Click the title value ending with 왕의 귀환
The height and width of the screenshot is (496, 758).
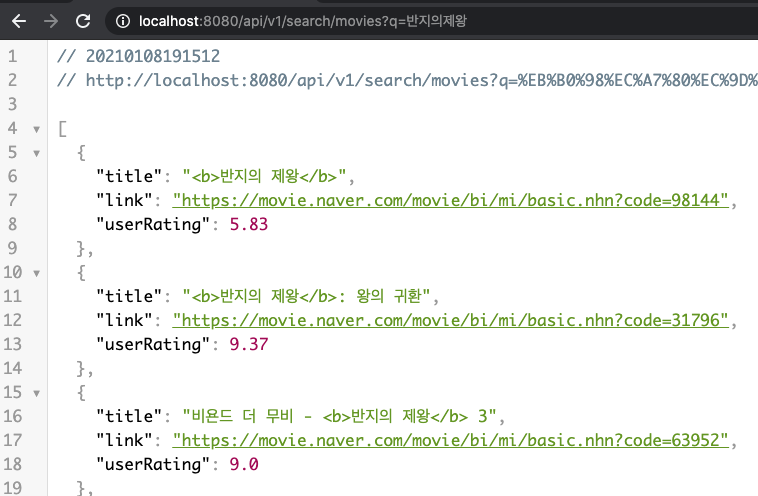click(x=306, y=296)
